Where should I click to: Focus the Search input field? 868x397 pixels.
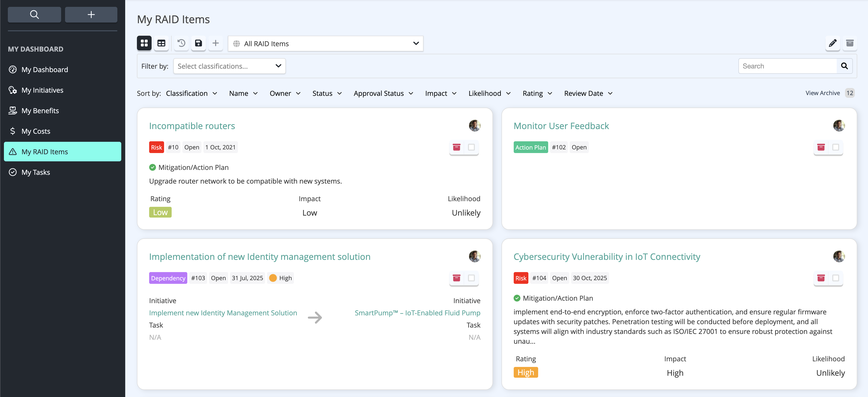click(788, 66)
